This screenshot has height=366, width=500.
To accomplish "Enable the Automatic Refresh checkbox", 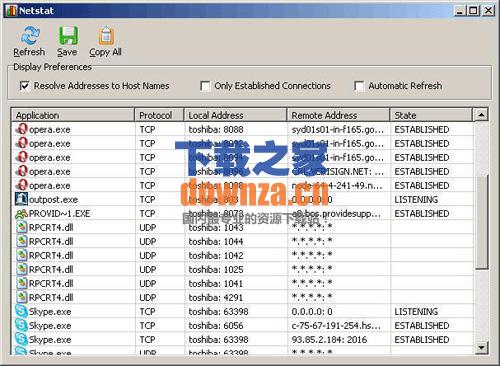I will pyautogui.click(x=359, y=86).
